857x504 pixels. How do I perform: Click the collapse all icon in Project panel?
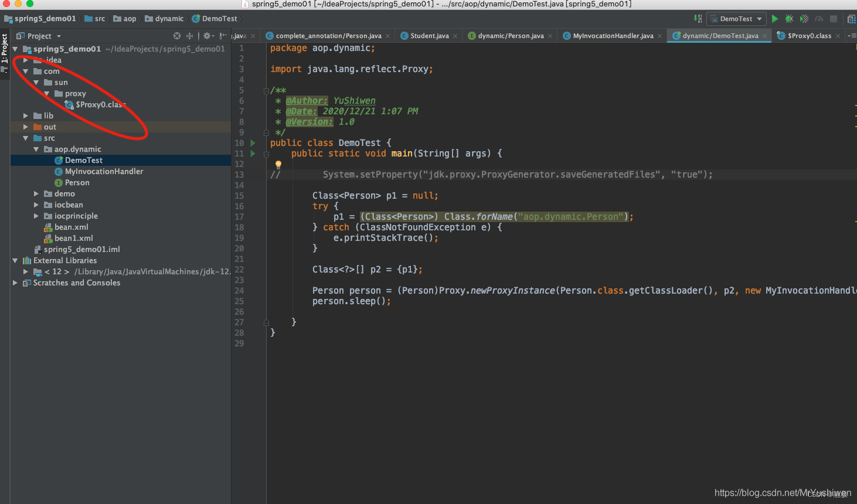(189, 36)
